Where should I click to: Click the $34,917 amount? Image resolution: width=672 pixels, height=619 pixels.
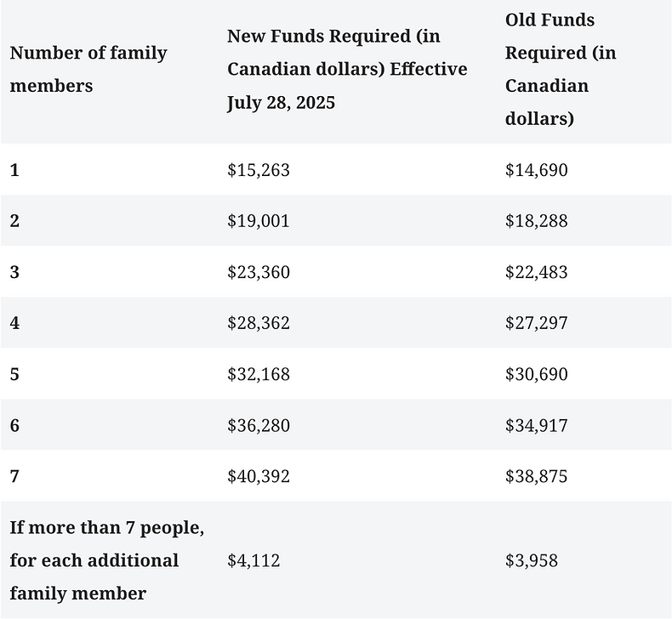click(537, 425)
